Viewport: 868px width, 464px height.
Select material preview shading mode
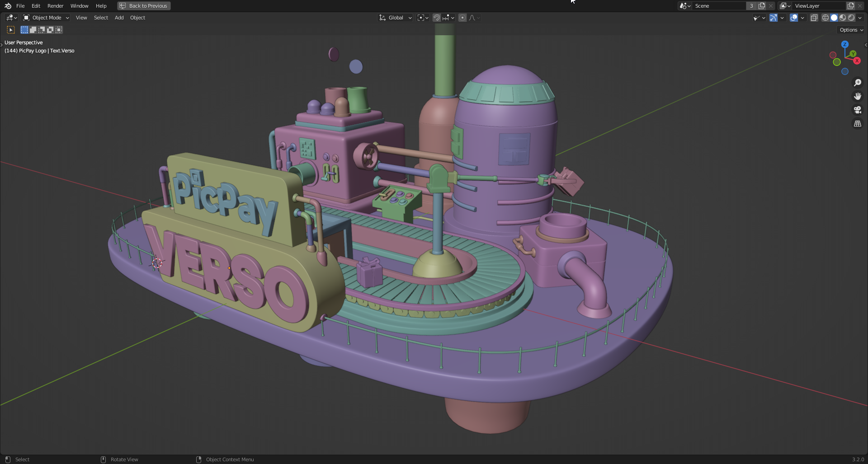click(843, 18)
